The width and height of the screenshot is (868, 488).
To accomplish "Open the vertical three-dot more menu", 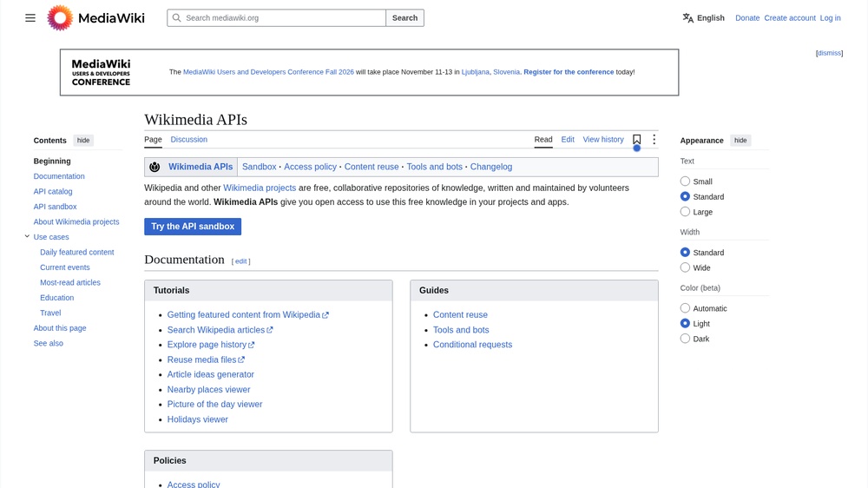I will (654, 140).
